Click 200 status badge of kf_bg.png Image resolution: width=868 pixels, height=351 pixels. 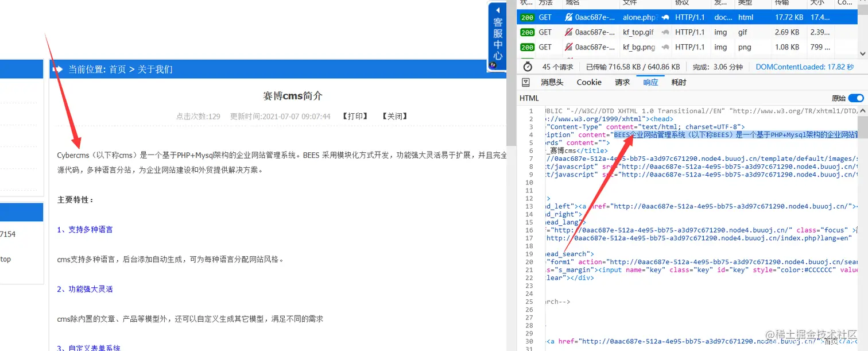coord(527,47)
